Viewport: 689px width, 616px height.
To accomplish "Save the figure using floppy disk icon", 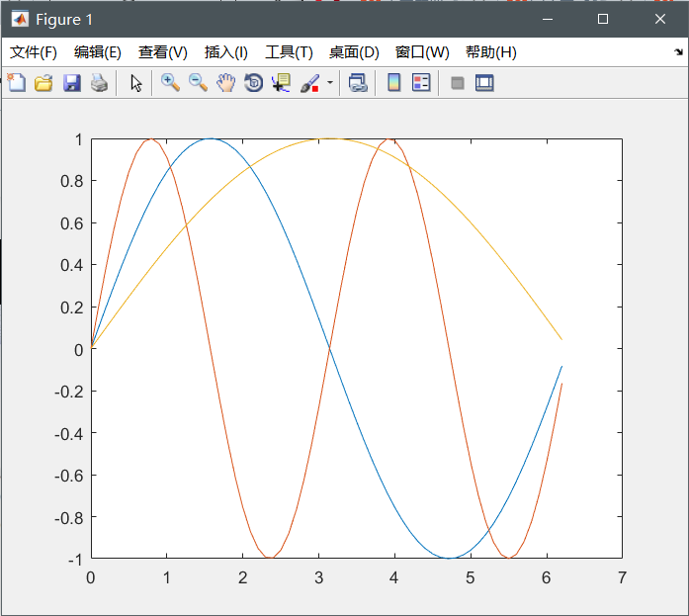I will coord(71,83).
